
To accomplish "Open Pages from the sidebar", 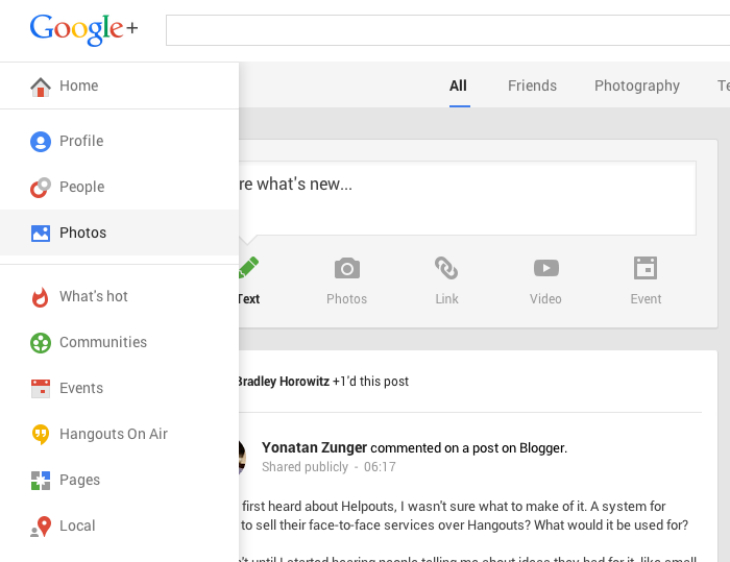I will [119, 480].
